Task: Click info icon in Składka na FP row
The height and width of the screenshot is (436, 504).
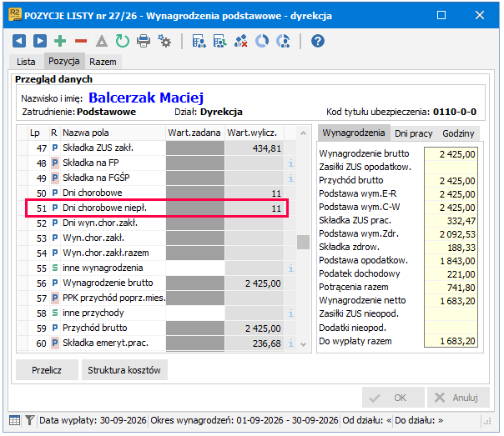Action: [291, 163]
